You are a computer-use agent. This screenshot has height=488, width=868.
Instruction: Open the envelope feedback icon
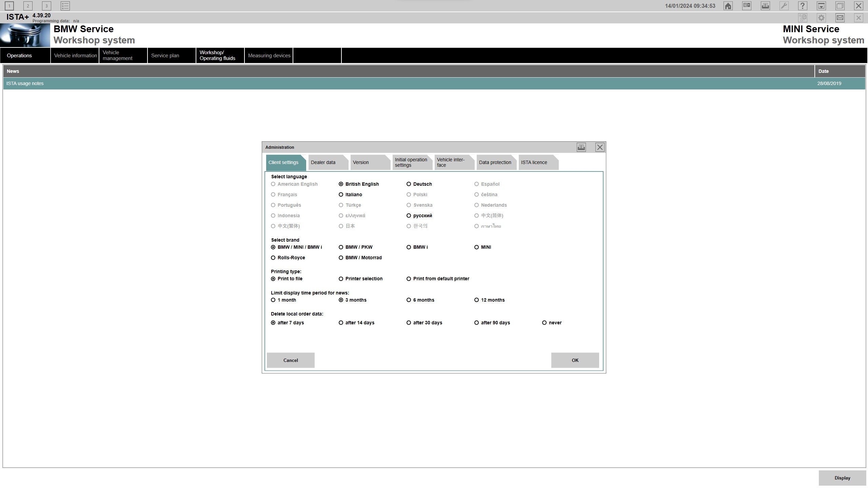click(x=840, y=18)
